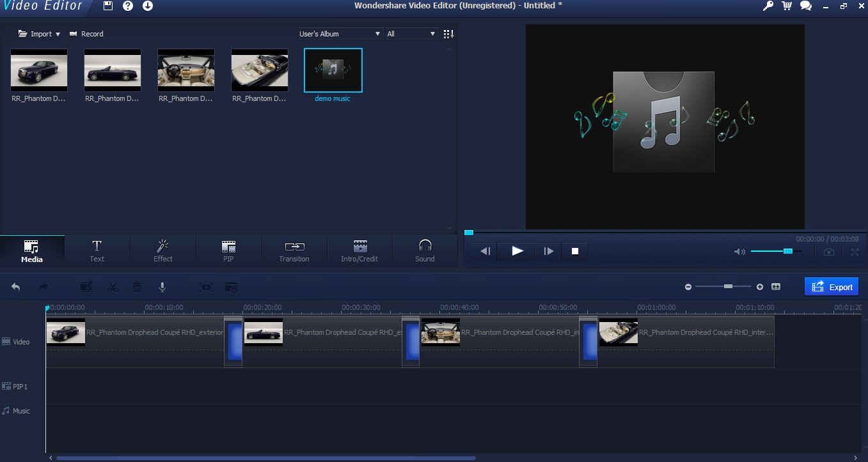Image resolution: width=868 pixels, height=462 pixels.
Task: Click the first transition between timeline clips
Action: (233, 341)
